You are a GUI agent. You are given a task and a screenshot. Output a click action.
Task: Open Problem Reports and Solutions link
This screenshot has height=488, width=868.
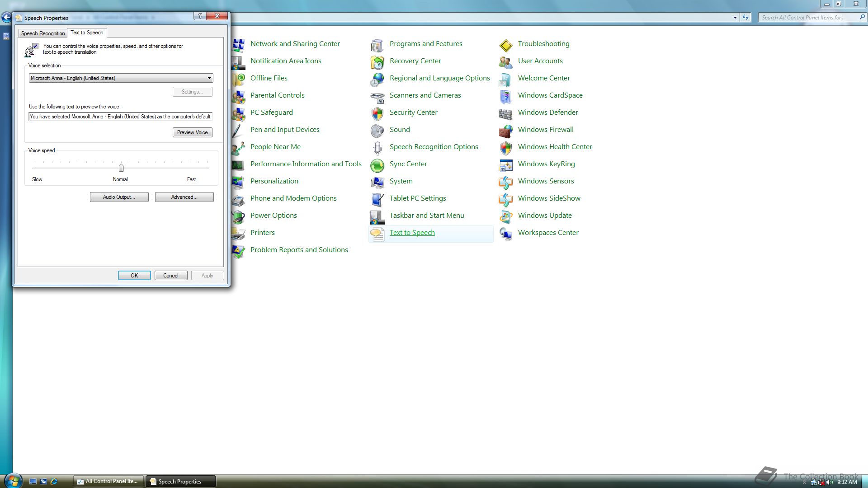299,250
